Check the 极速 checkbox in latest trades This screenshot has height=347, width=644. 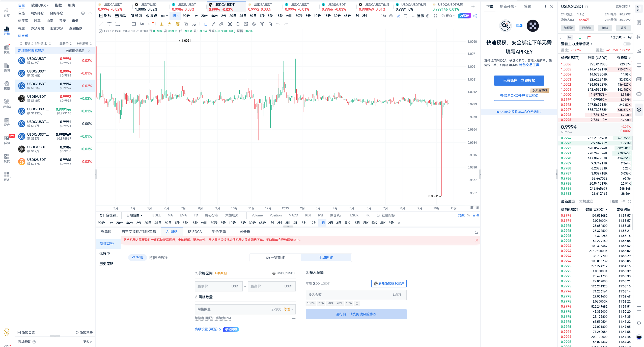[609, 202]
